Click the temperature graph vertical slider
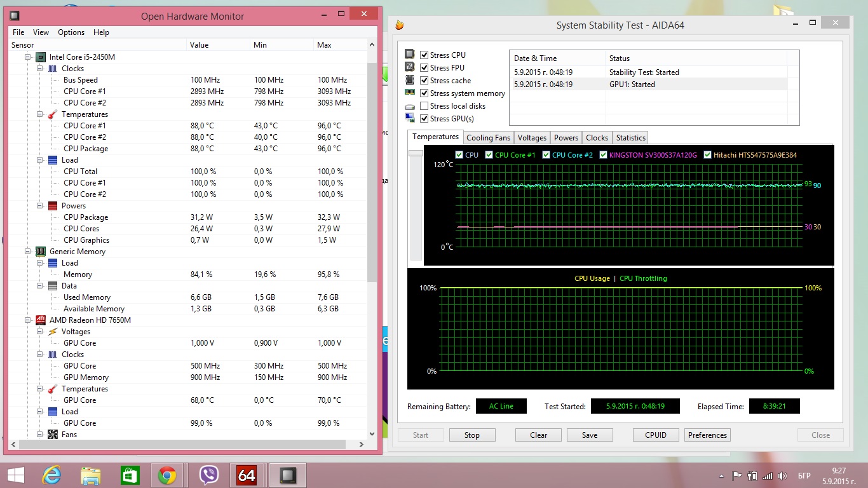 (x=416, y=153)
